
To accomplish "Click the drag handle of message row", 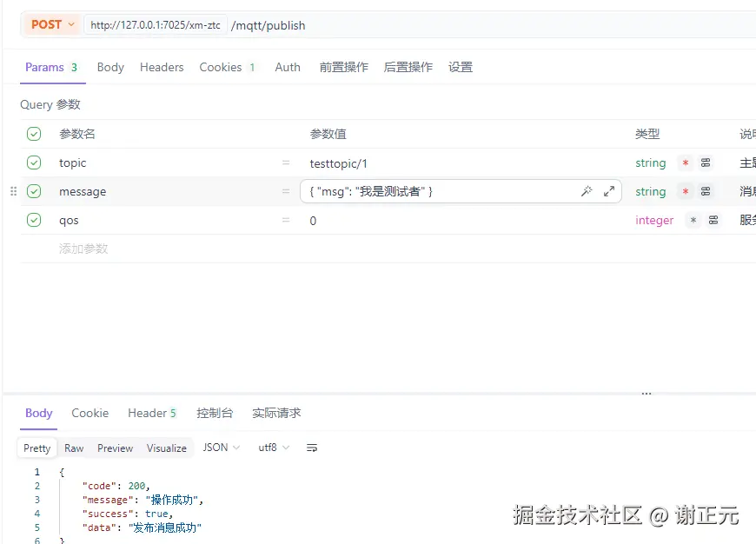I will coord(14,191).
